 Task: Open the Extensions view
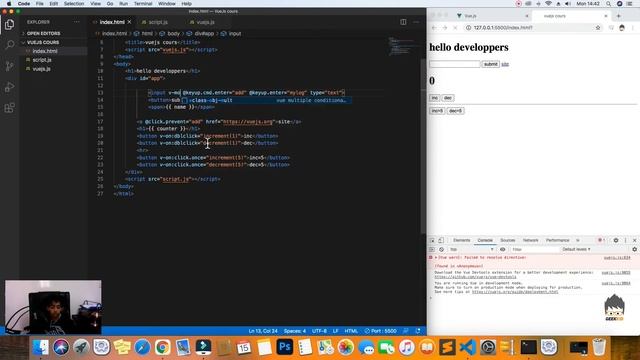click(9, 108)
